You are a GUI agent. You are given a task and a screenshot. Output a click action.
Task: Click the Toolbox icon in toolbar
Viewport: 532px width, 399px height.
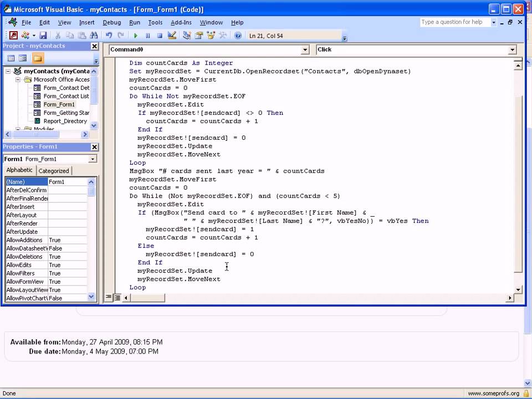(223, 35)
